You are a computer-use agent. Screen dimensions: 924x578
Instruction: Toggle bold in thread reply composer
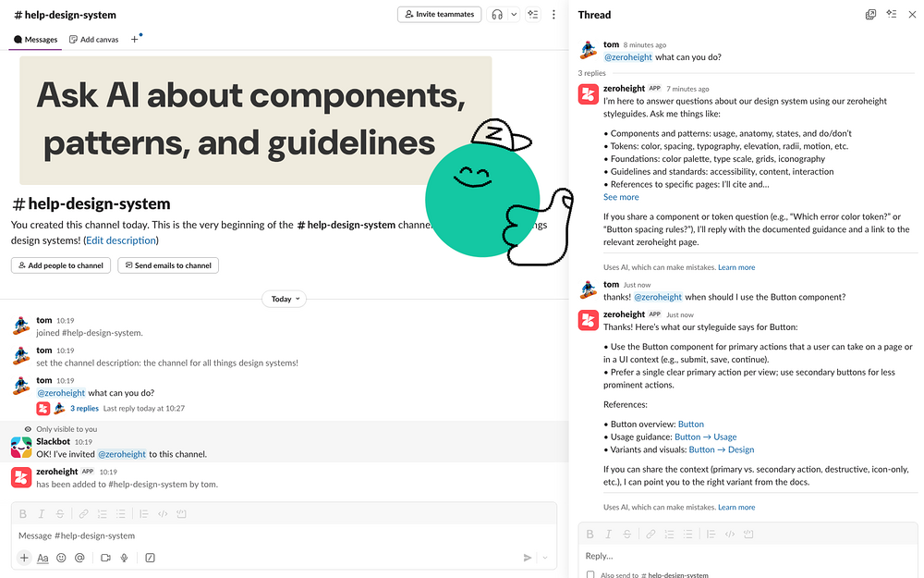click(x=590, y=534)
